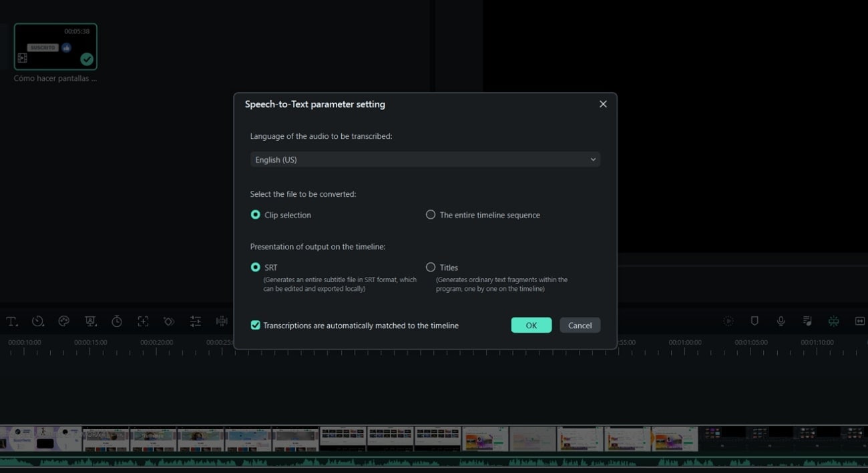The height and width of the screenshot is (473, 868).
Task: Close the Speech-to-Text parameter setting dialog
Action: 603,104
